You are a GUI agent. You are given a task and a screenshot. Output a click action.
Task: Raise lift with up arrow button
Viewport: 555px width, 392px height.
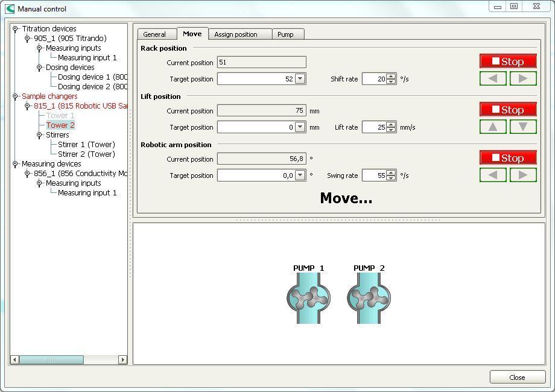(493, 127)
